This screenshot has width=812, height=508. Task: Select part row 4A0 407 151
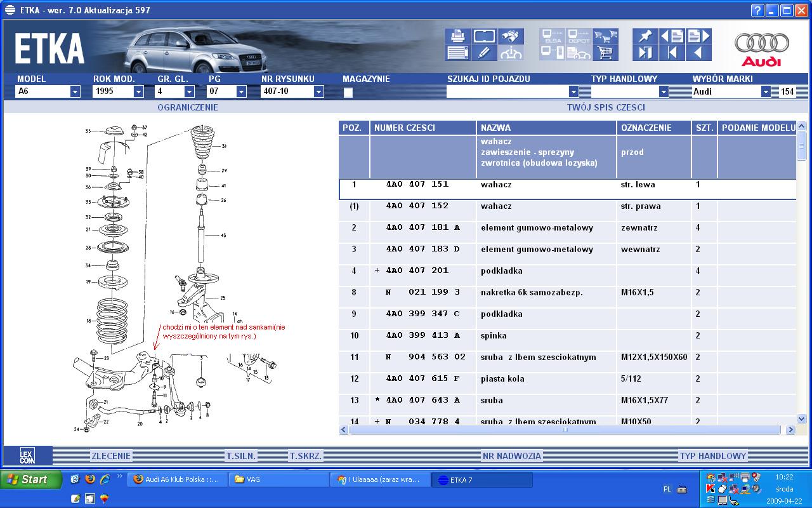pos(567,189)
